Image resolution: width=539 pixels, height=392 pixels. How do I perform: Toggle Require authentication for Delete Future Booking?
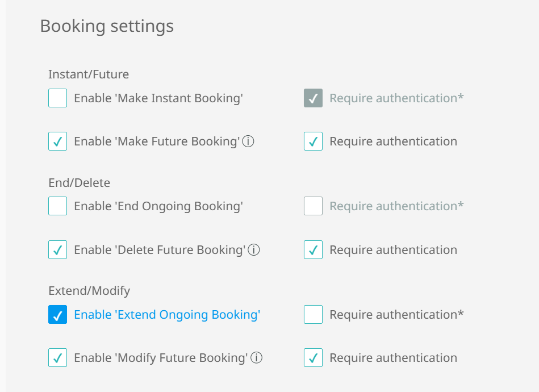point(313,249)
